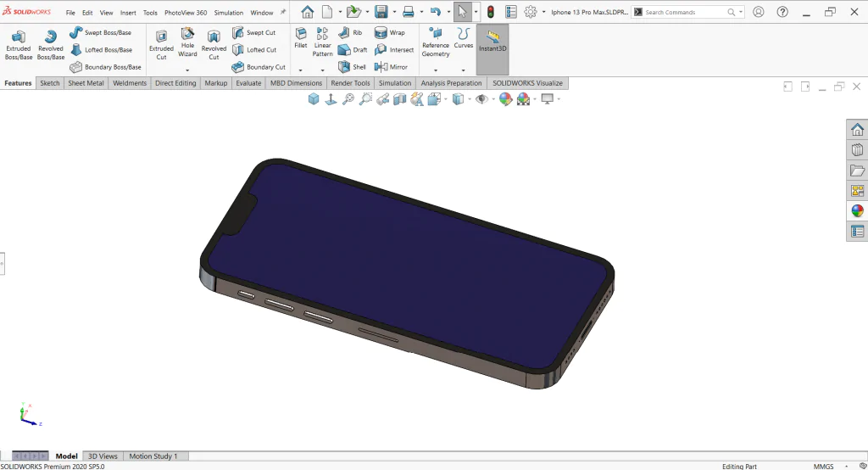Click the user Login account button

click(x=759, y=12)
